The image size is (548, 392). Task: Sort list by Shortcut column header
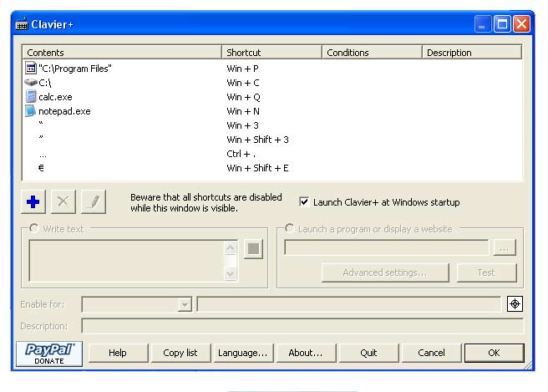[271, 53]
